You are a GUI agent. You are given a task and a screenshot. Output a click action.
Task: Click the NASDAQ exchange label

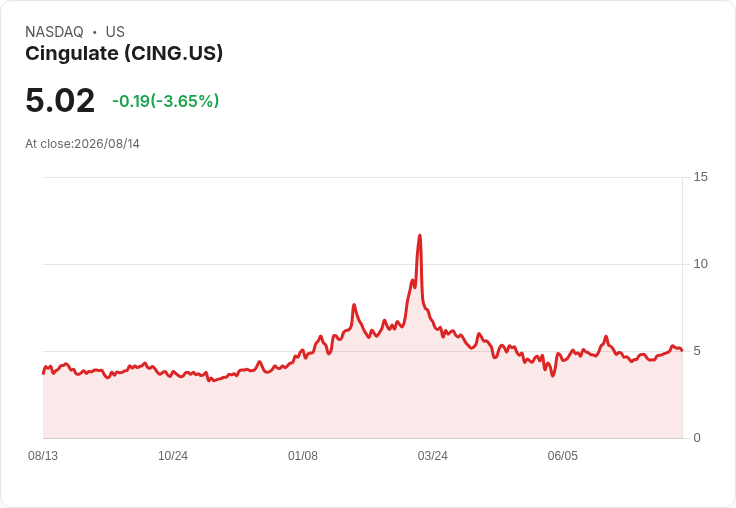54,32
